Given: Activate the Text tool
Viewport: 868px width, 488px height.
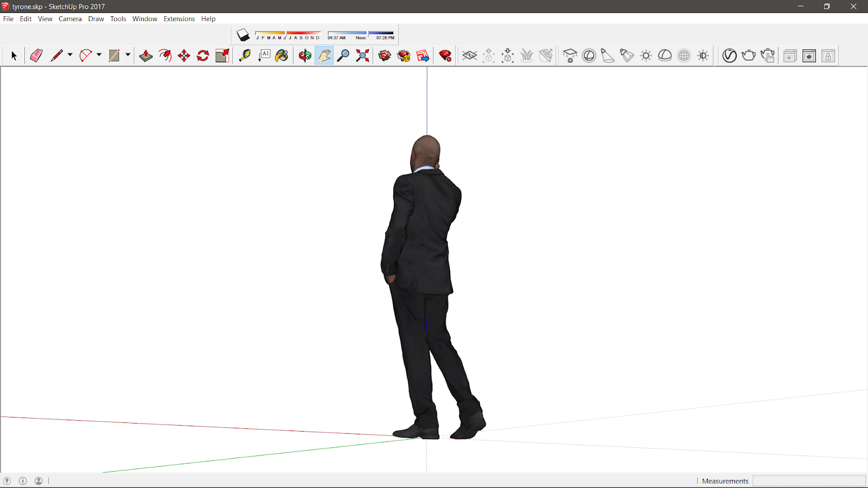Looking at the screenshot, I should click(264, 56).
